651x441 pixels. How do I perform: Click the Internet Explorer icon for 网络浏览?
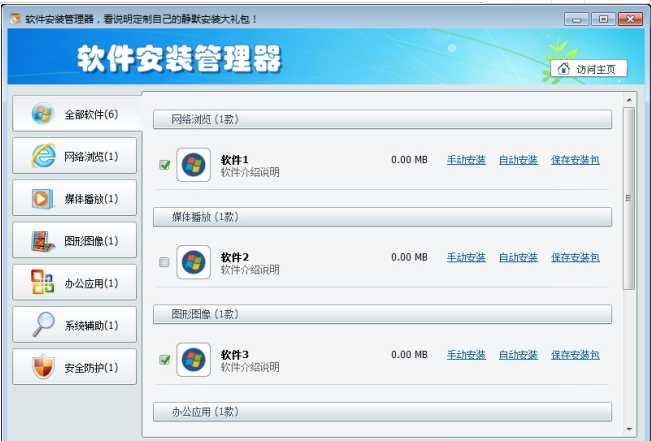43,156
